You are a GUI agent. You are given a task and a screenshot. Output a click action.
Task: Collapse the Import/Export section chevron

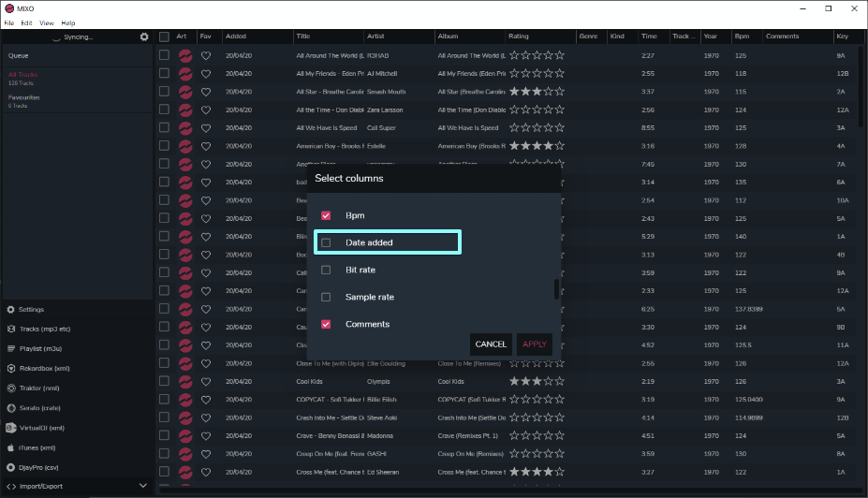click(x=143, y=486)
